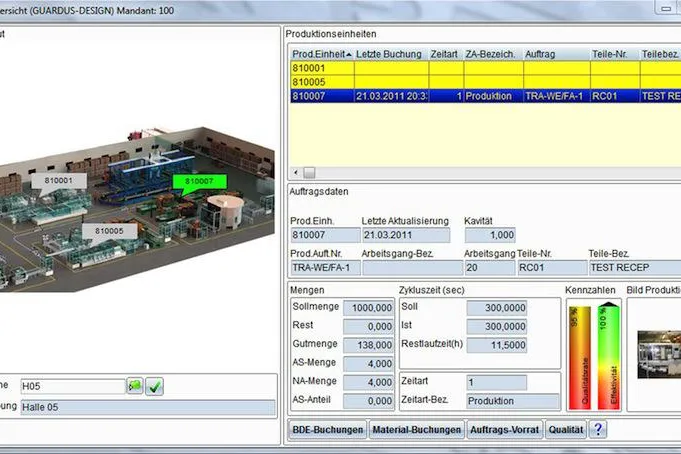The width and height of the screenshot is (681, 454).
Task: Open Auftrags-Vorrat
Action: (x=504, y=430)
